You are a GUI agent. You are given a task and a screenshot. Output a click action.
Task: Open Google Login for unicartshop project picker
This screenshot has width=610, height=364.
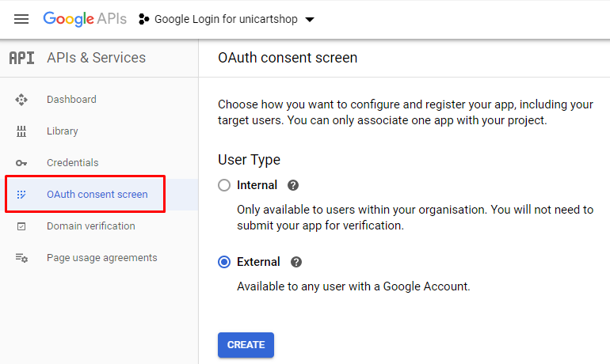[x=227, y=19]
